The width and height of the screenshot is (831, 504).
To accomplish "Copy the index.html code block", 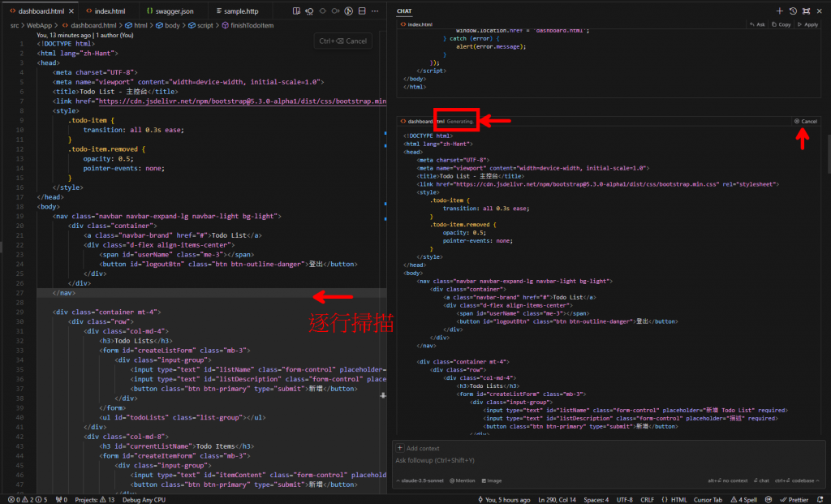I will tap(781, 24).
